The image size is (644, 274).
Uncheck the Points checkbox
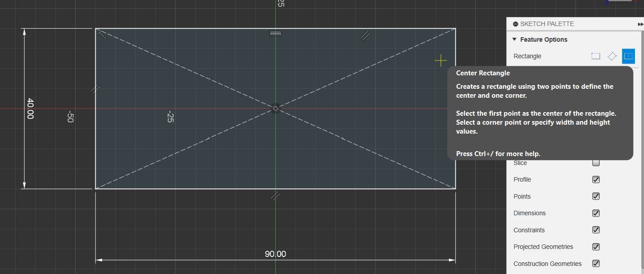click(x=596, y=196)
